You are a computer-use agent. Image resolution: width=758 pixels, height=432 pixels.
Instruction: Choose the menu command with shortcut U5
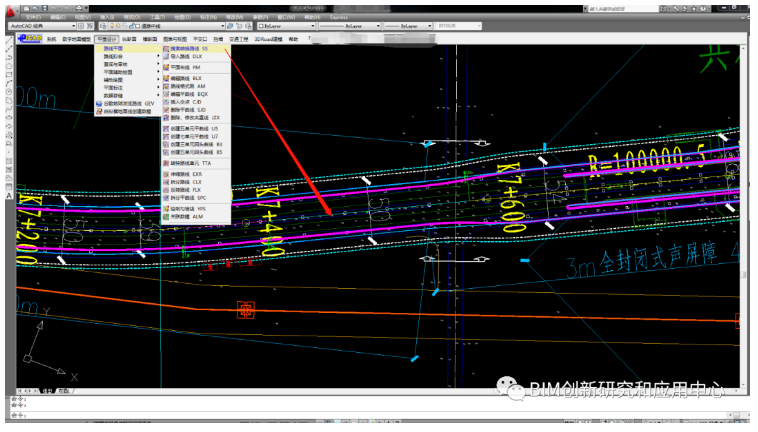196,129
